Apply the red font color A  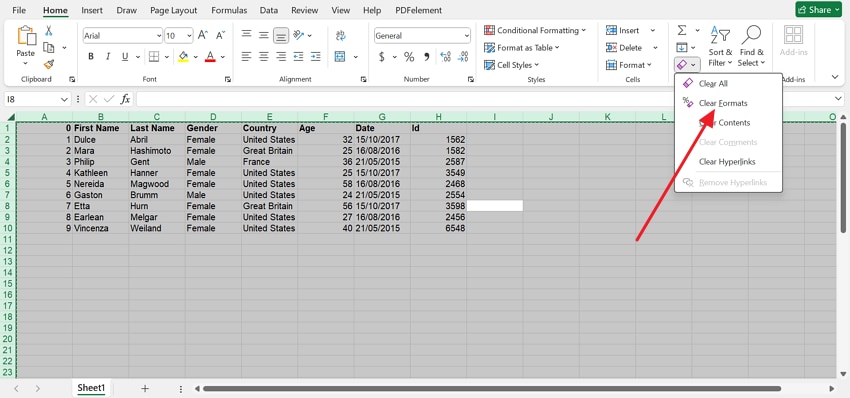(x=210, y=56)
